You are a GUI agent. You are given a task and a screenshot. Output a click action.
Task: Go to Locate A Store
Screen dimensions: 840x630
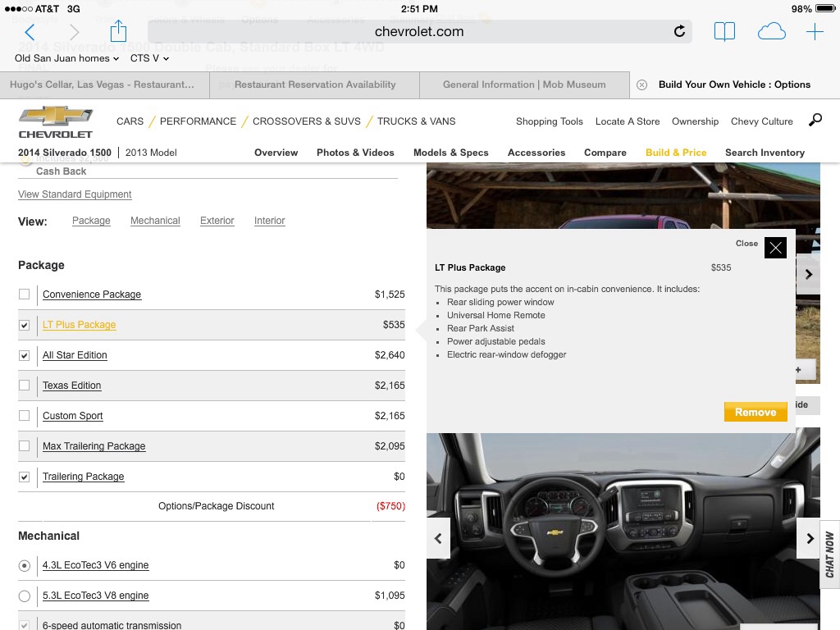pos(628,121)
